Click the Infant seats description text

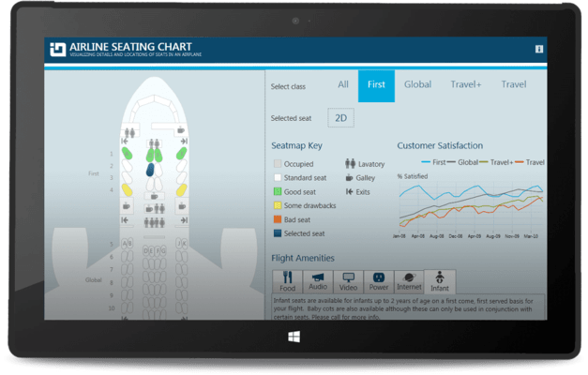pyautogui.click(x=403, y=308)
